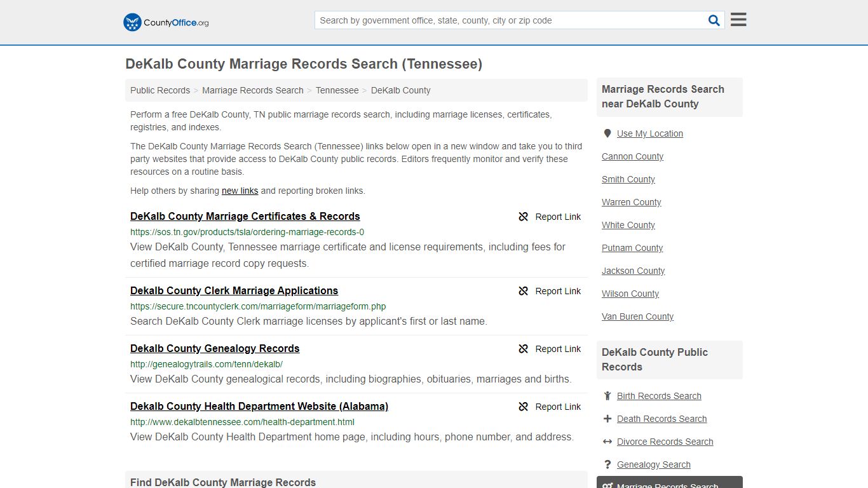Click the Birth Records person icon
The image size is (868, 488).
pos(607,396)
